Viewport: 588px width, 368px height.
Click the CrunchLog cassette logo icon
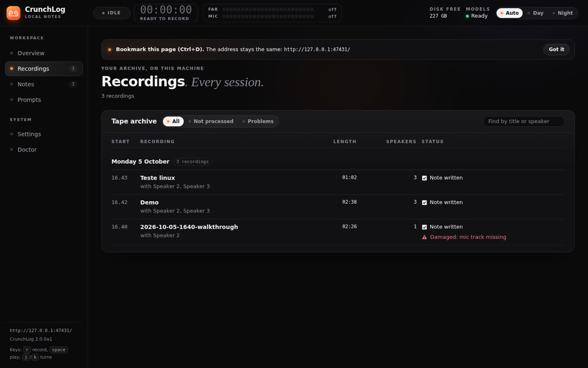click(x=13, y=13)
